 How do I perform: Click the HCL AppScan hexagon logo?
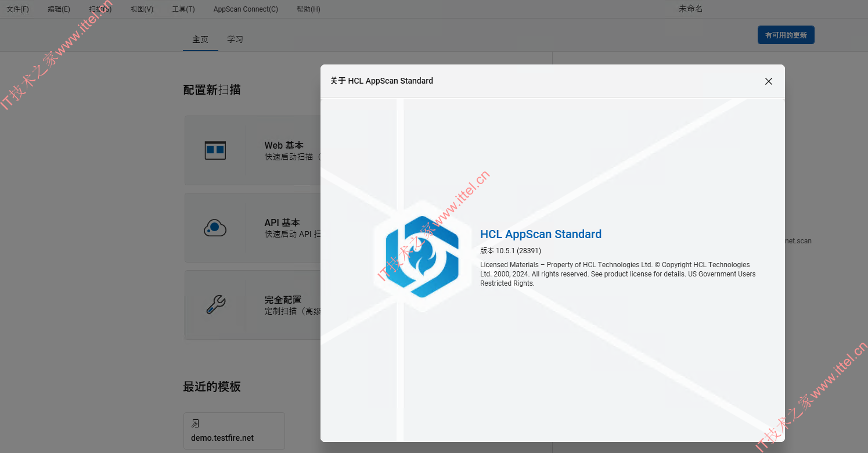coord(422,257)
